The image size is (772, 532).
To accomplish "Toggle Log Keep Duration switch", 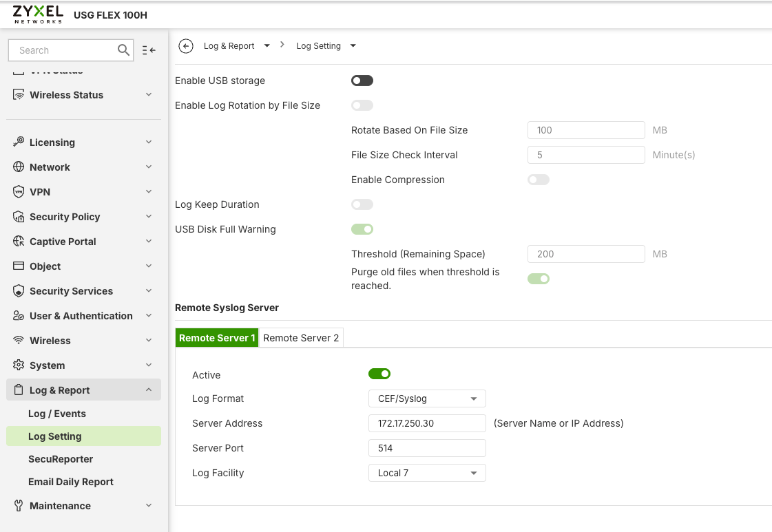I will pos(362,204).
